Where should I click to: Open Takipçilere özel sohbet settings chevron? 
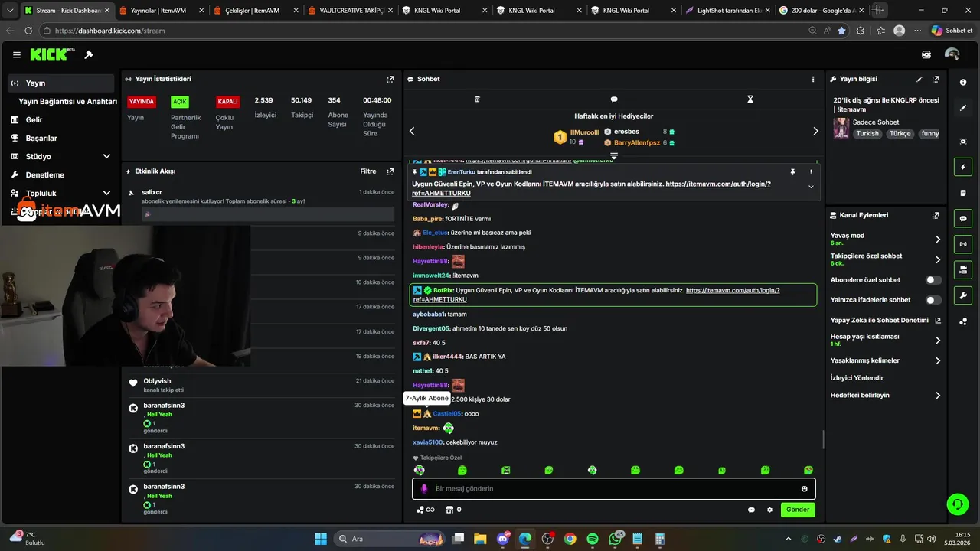click(x=938, y=259)
